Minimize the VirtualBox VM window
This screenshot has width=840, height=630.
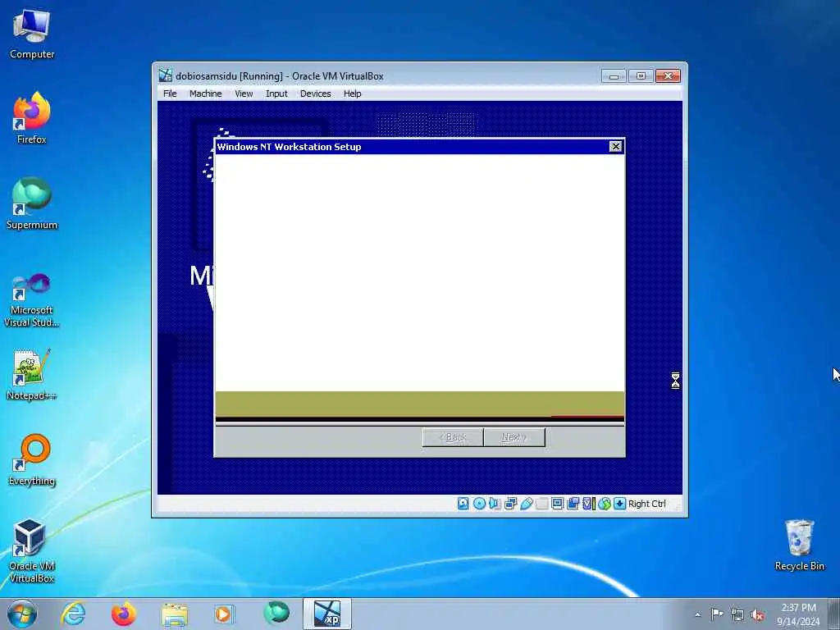pos(614,76)
